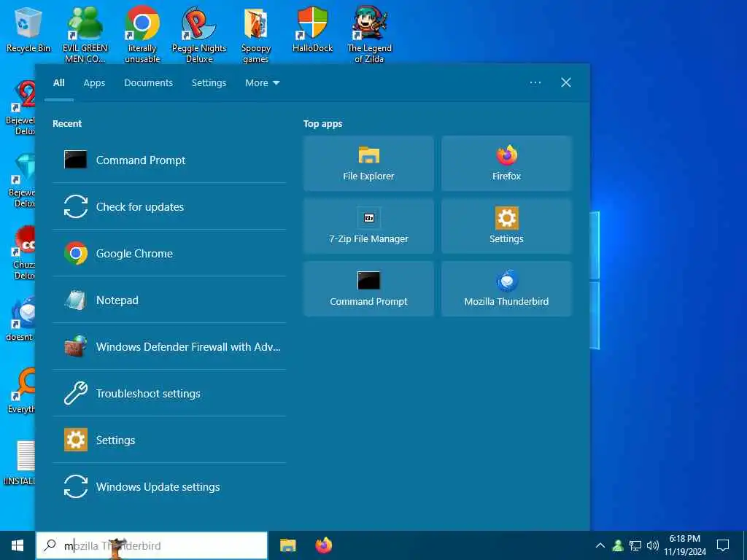Select HalloDock desktop shortcut
The height and width of the screenshot is (560, 747).
tap(312, 29)
